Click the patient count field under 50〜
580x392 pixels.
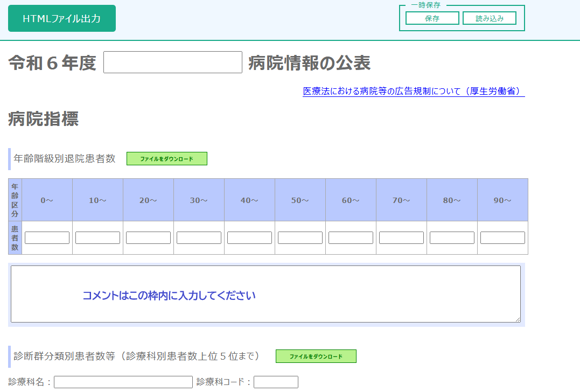pos(300,237)
